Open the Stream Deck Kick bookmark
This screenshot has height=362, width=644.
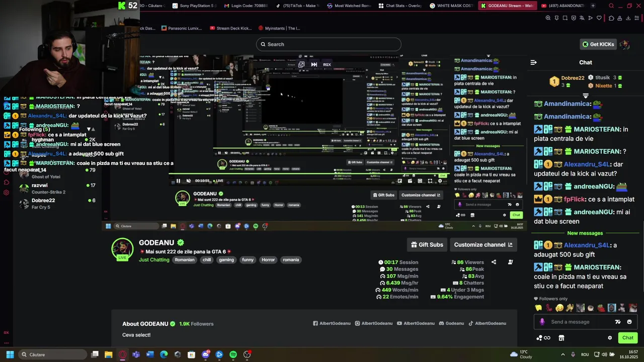point(230,28)
